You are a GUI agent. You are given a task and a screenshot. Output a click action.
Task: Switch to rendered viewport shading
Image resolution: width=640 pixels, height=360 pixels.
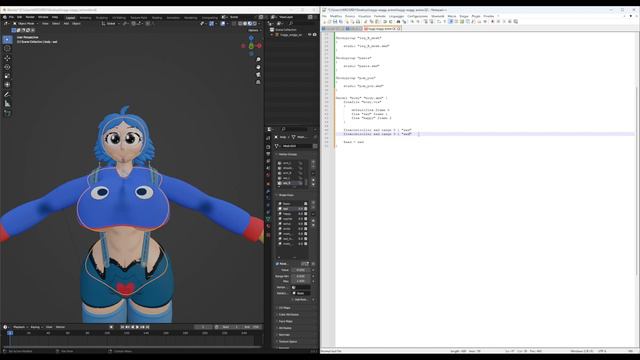coord(255,24)
